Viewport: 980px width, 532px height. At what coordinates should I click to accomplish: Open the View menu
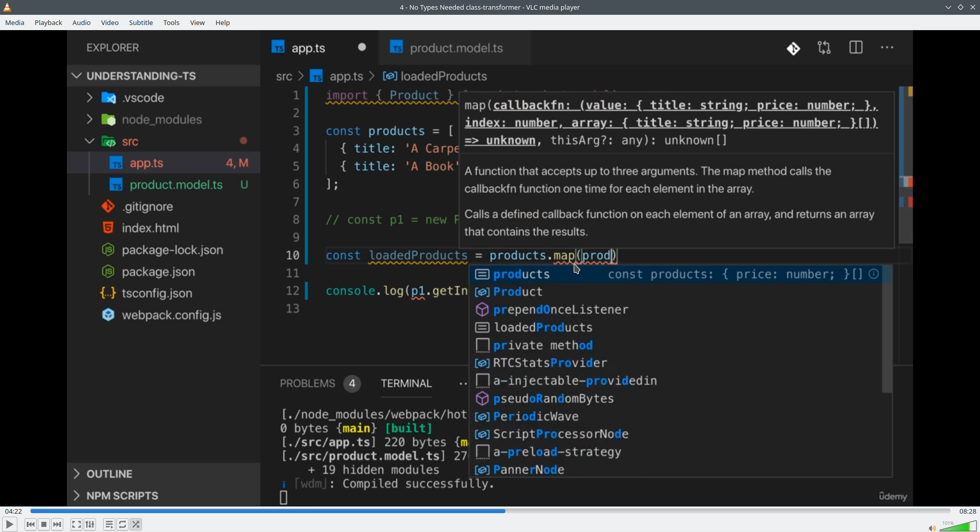coord(198,23)
